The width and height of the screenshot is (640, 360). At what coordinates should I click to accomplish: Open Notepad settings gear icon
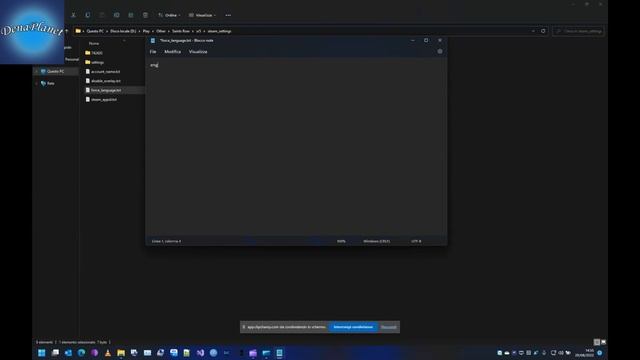(440, 51)
